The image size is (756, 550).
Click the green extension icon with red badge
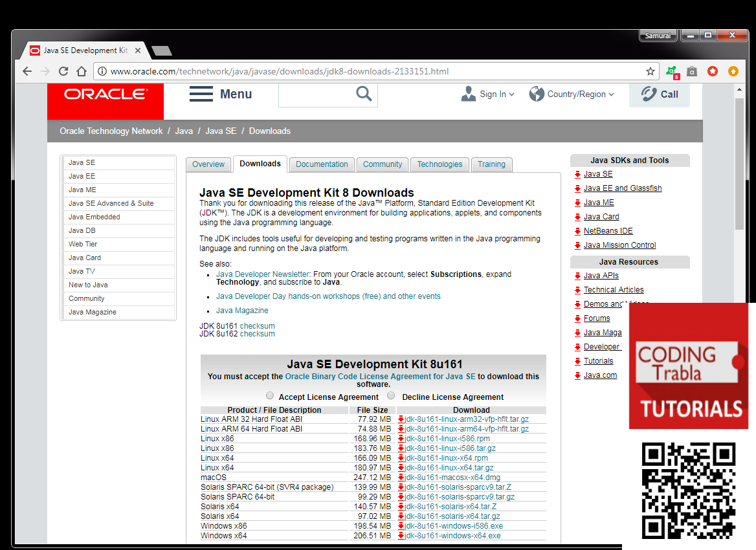click(x=672, y=72)
